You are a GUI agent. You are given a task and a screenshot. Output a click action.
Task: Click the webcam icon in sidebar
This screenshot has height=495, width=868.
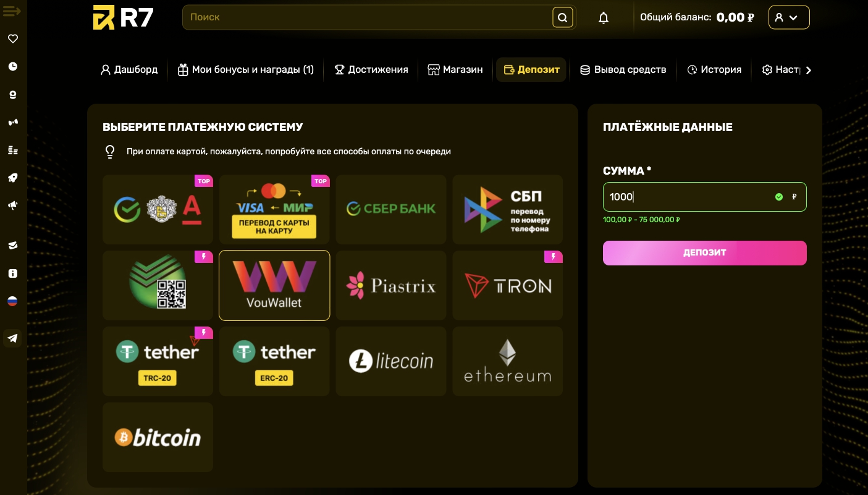pyautogui.click(x=12, y=94)
